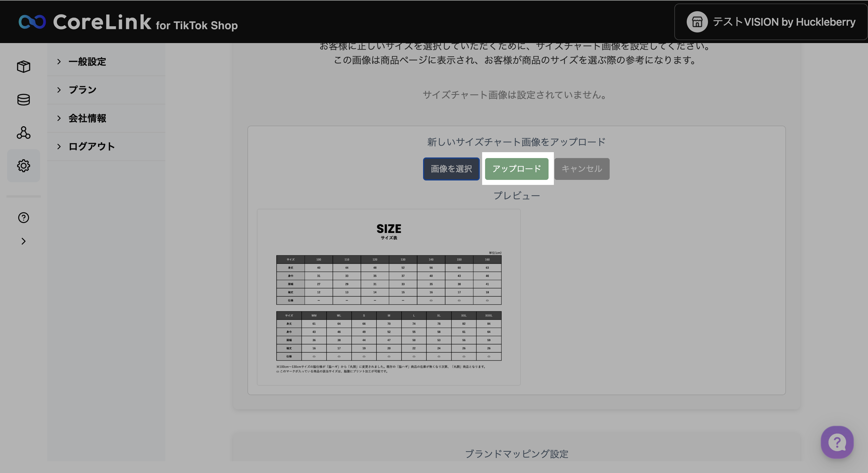Screen dimensions: 868x473
Task: Click the CoreLink infinity logo
Action: coord(32,22)
